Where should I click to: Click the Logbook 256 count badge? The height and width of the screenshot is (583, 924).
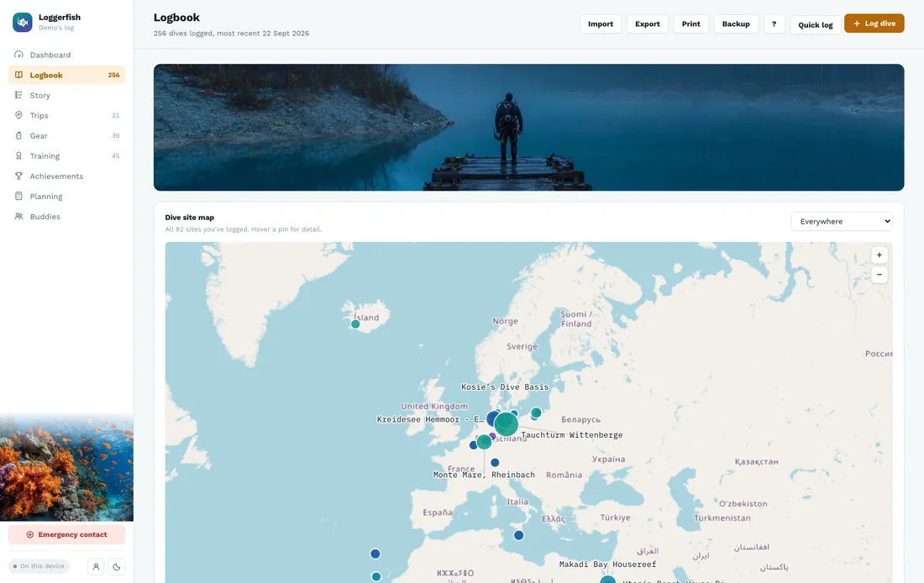click(x=113, y=75)
